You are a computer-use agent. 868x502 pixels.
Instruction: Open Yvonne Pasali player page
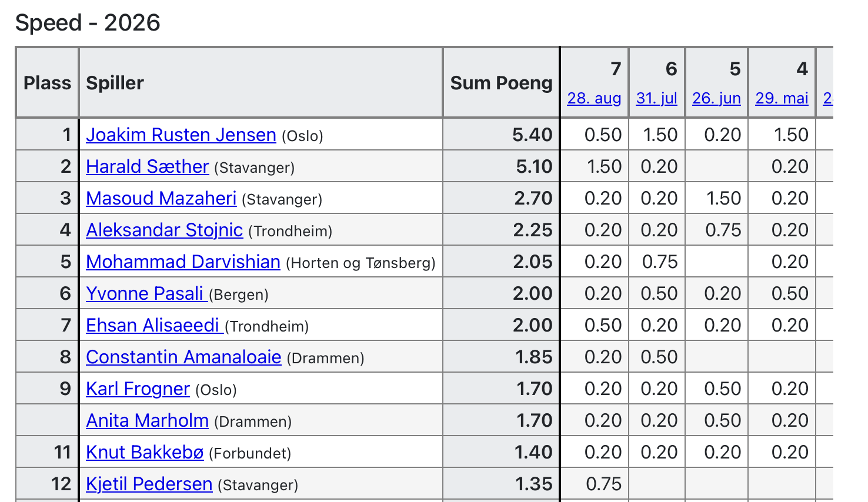pos(146,293)
